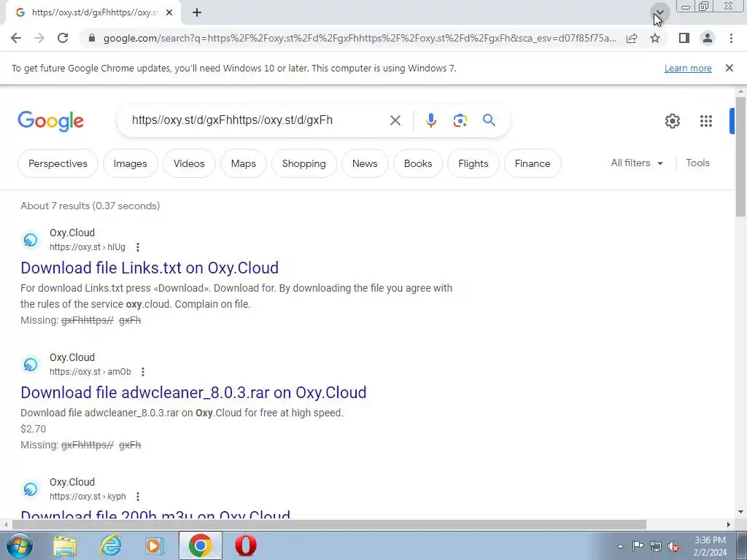Open the Learn more link
Screen dimensions: 747x560
pyautogui.click(x=688, y=68)
